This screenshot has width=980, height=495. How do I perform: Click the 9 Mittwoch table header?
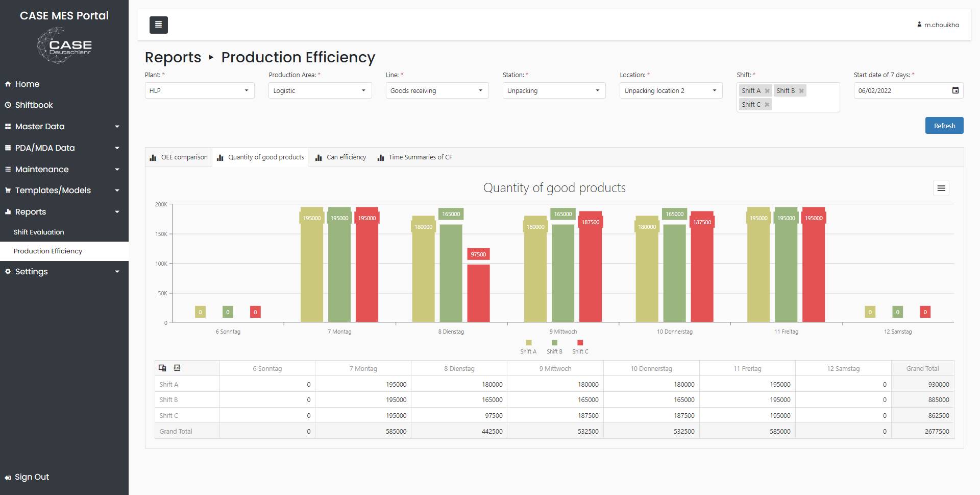pos(555,368)
